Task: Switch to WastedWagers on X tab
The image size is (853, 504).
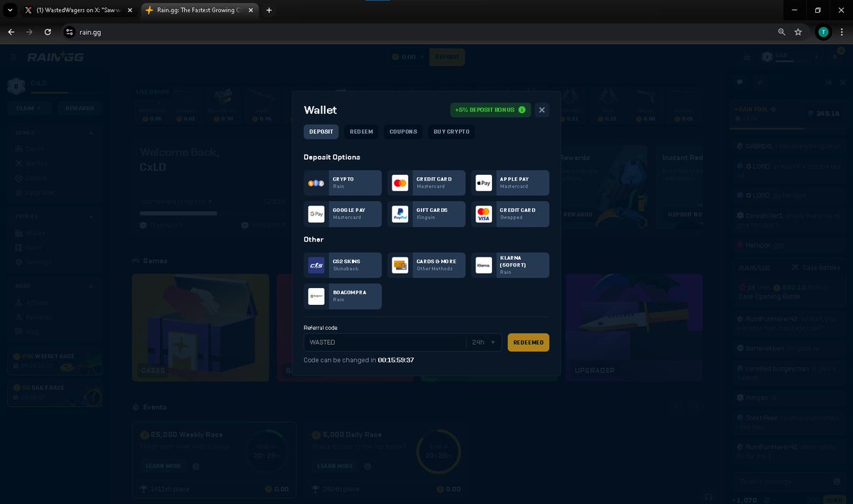Action: pos(77,11)
